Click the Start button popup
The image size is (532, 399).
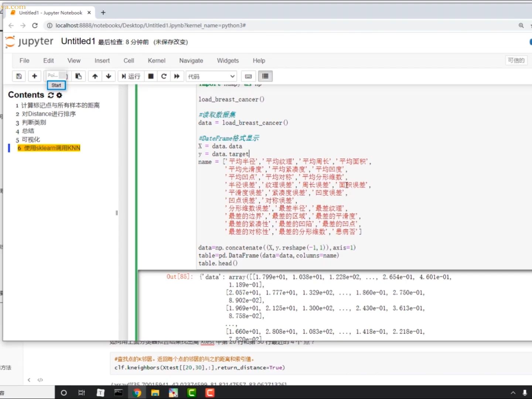click(56, 85)
